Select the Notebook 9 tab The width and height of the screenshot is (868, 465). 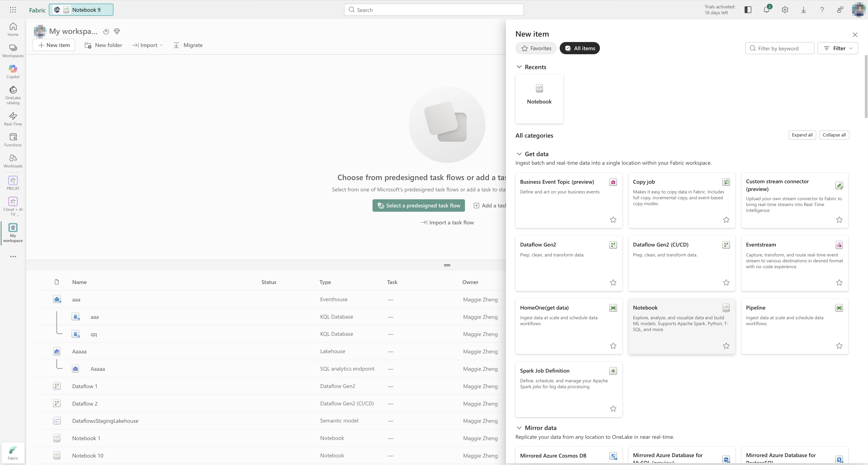click(81, 10)
